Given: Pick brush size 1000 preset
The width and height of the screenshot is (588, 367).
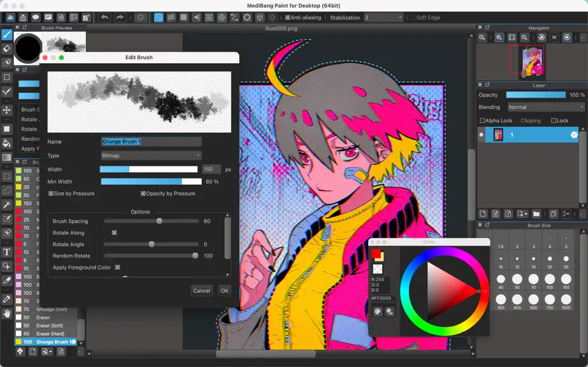Looking at the screenshot, I should pyautogui.click(x=566, y=301).
